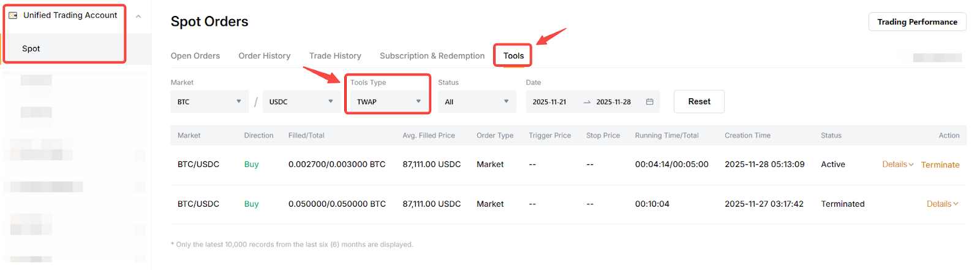This screenshot has height=270, width=980.
Task: Expand the TWAP Tools Type dropdown
Action: [388, 102]
